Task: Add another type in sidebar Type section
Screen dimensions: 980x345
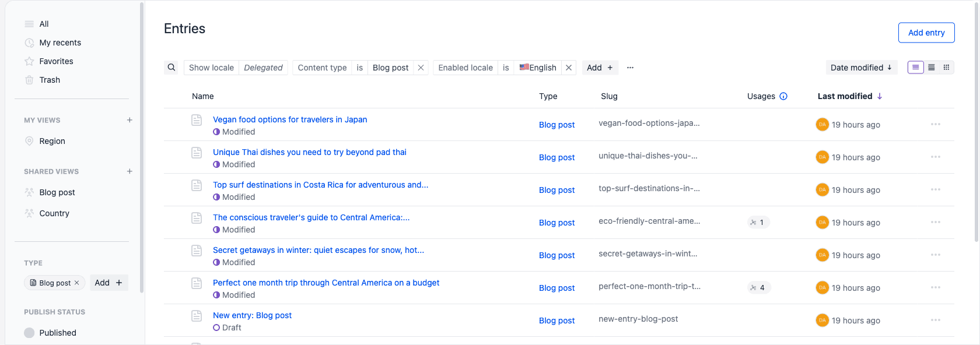Action: (108, 283)
